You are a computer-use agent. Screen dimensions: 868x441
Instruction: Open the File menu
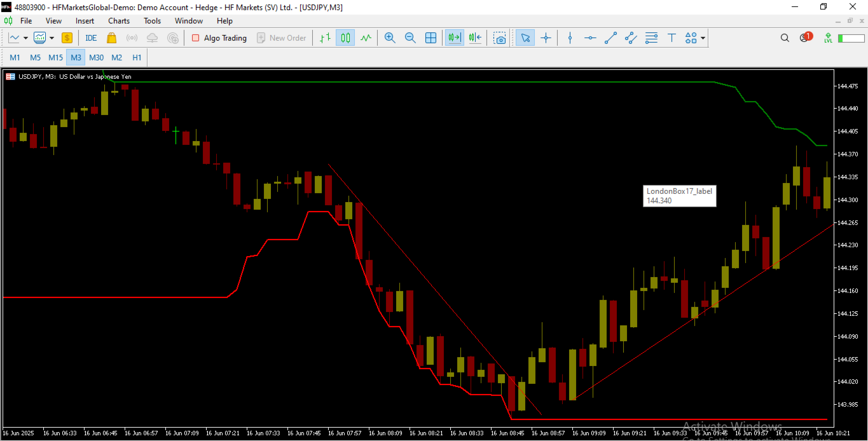click(x=26, y=21)
